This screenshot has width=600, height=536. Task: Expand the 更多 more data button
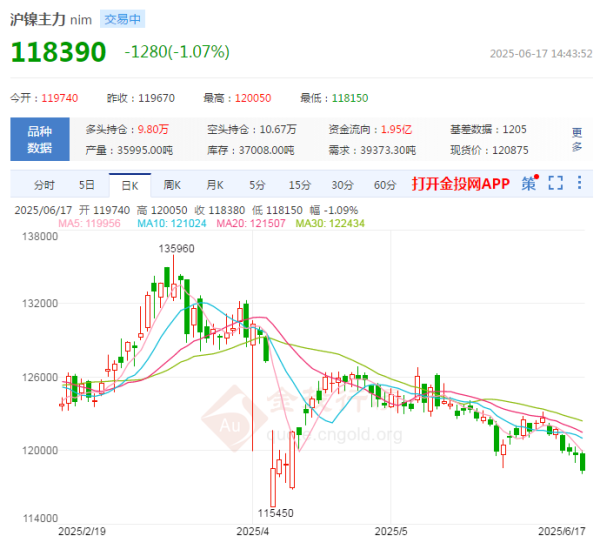(577, 139)
